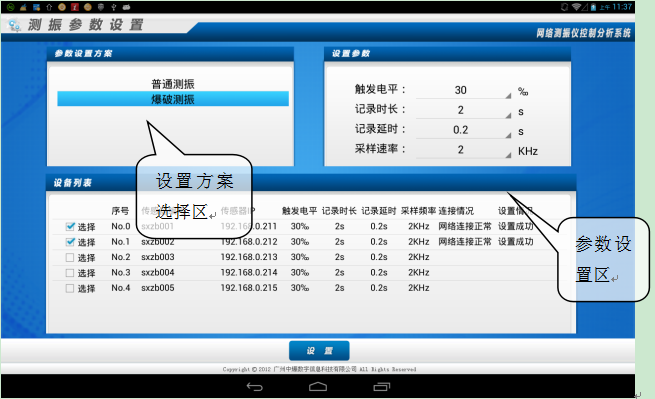The height and width of the screenshot is (399, 655).
Task: Open the first green notification icon at top-left
Action: coord(10,7)
